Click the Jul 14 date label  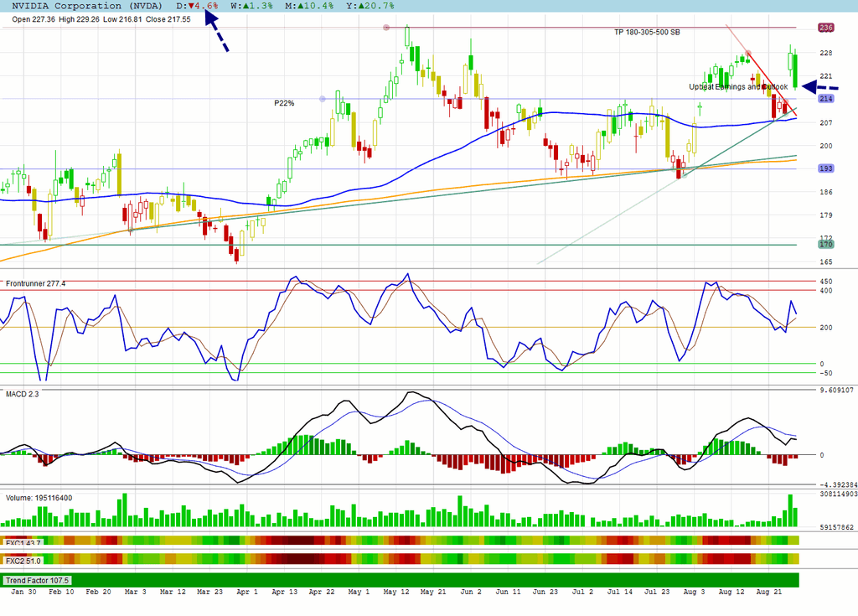pos(619,592)
